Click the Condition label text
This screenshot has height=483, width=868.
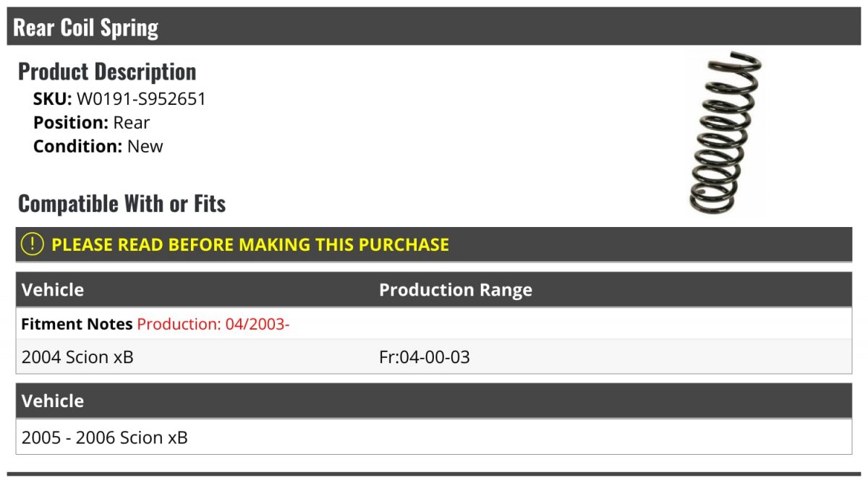78,146
